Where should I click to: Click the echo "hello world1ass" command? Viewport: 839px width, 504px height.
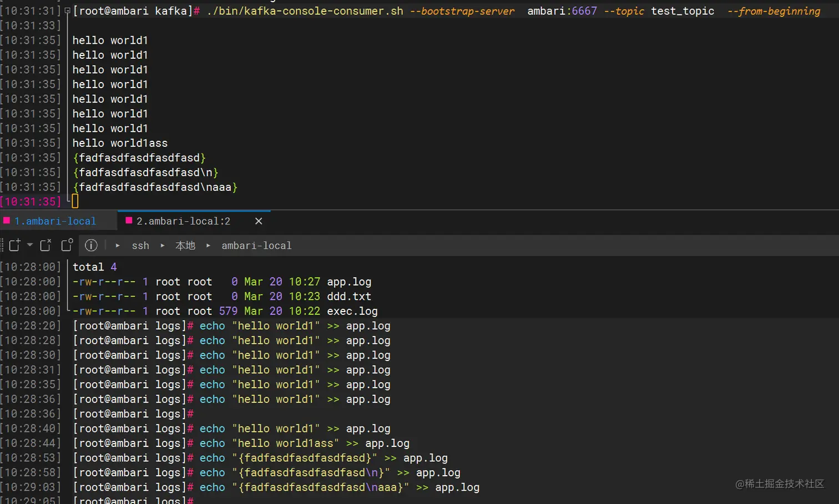(x=304, y=444)
